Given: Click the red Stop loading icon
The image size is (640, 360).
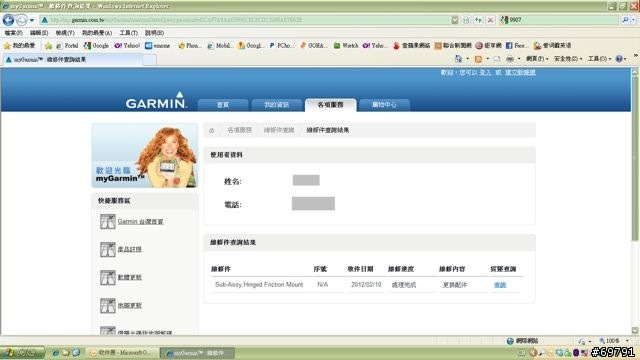Looking at the screenshot, I should click(490, 20).
